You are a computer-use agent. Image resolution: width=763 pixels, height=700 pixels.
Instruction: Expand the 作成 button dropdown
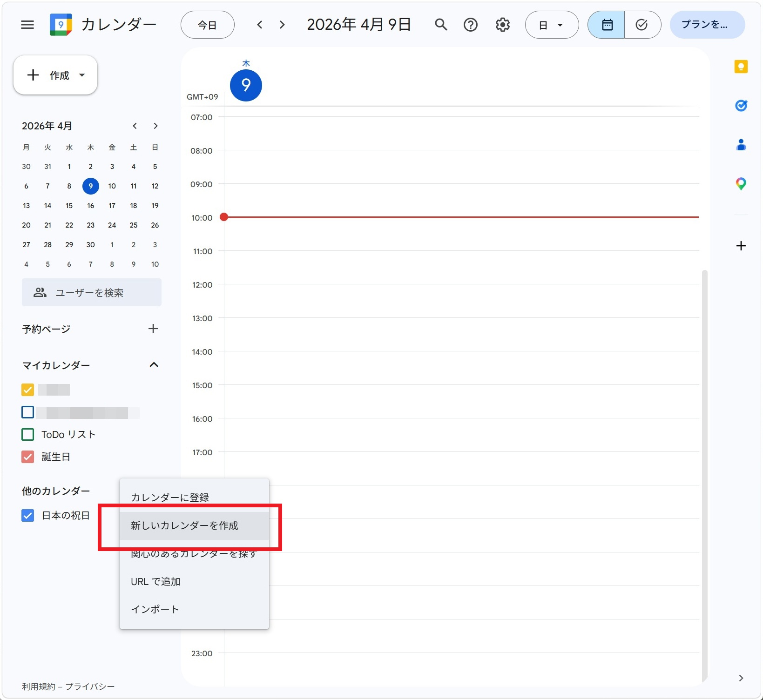point(82,75)
